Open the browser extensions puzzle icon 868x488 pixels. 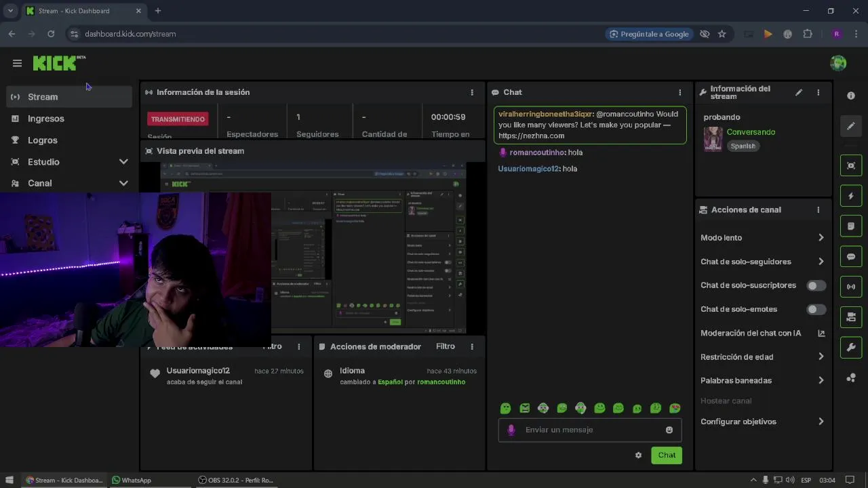807,34
